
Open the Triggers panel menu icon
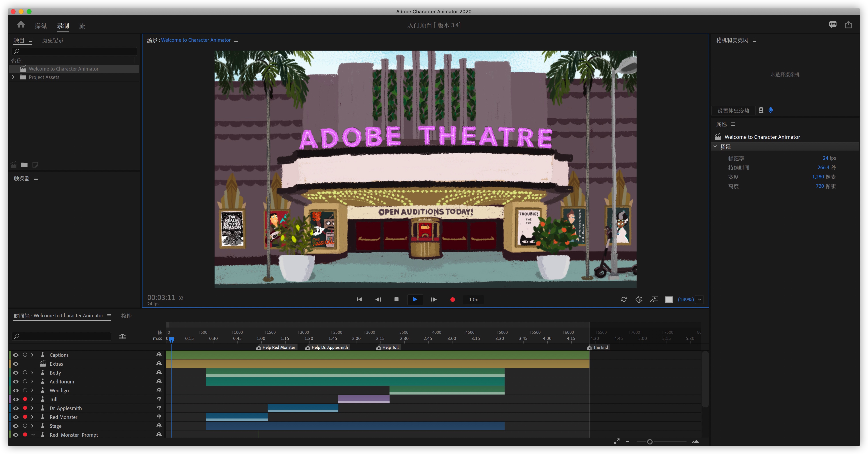point(36,178)
